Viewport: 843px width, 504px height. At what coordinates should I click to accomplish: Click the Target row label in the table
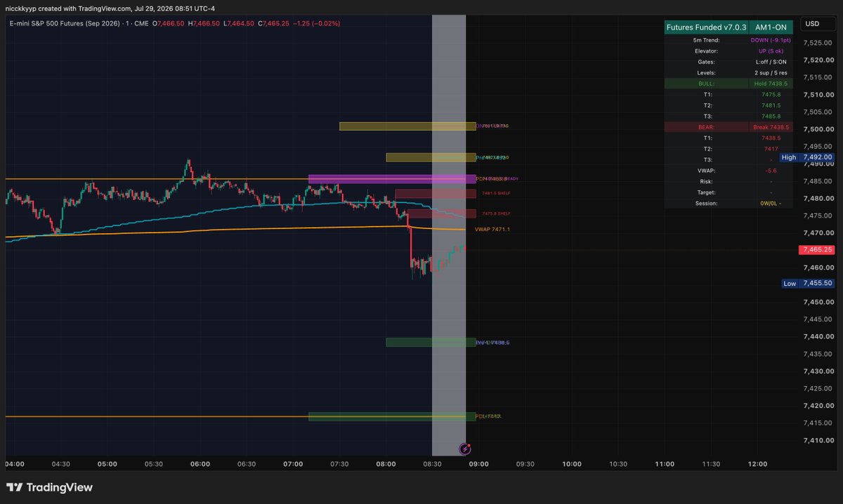705,192
